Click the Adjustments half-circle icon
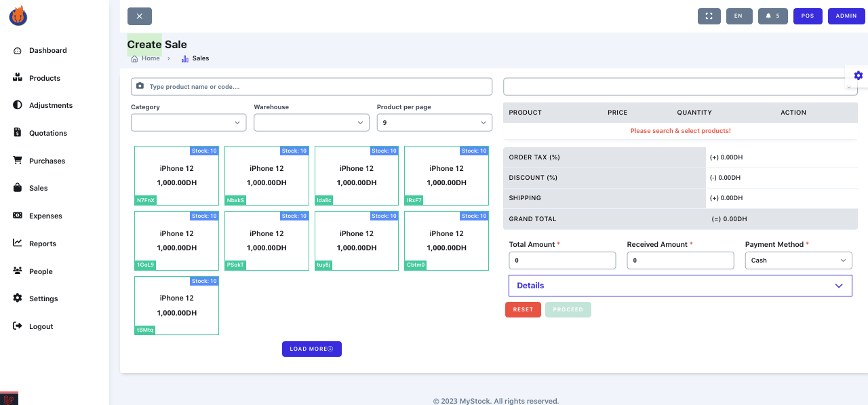 pyautogui.click(x=18, y=105)
